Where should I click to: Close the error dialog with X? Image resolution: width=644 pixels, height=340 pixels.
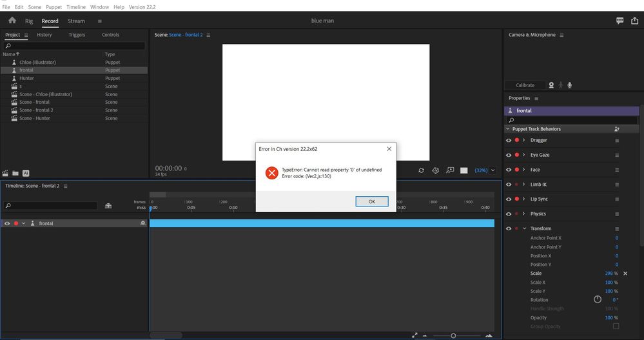click(x=389, y=149)
